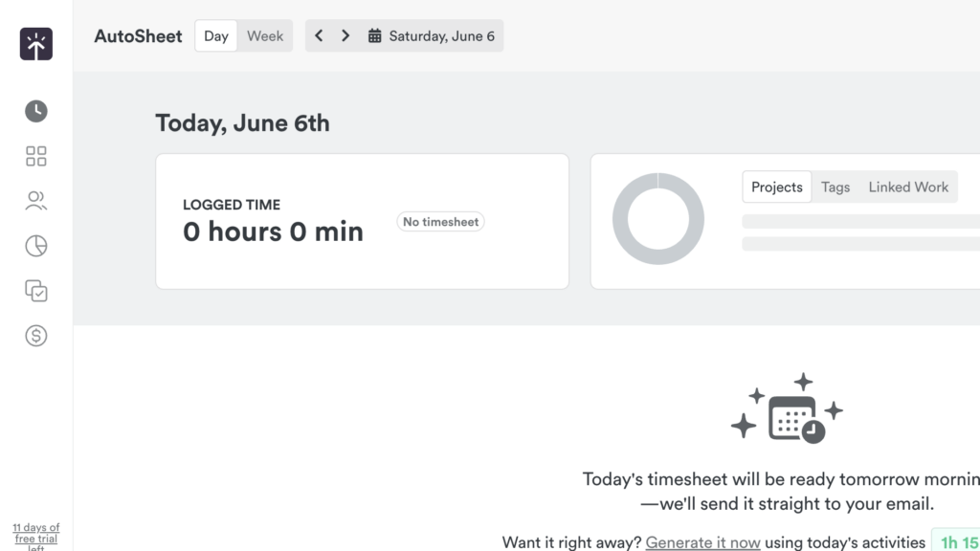Viewport: 980px width, 551px height.
Task: Switch to Day view
Action: (215, 35)
